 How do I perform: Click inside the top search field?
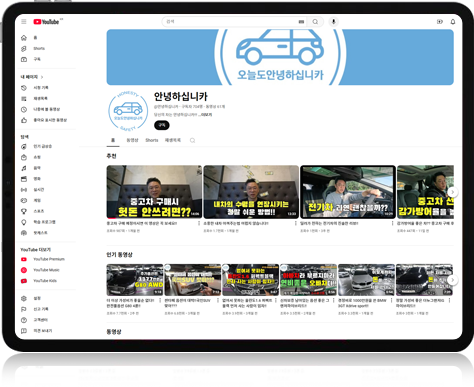pyautogui.click(x=230, y=22)
